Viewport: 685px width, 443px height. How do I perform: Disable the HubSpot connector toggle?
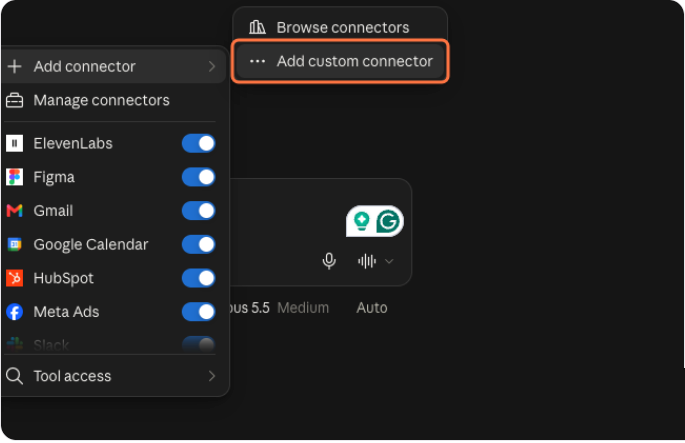point(199,278)
